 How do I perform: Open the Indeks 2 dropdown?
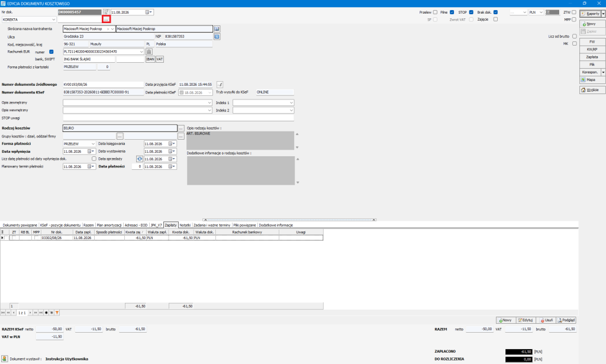(291, 111)
